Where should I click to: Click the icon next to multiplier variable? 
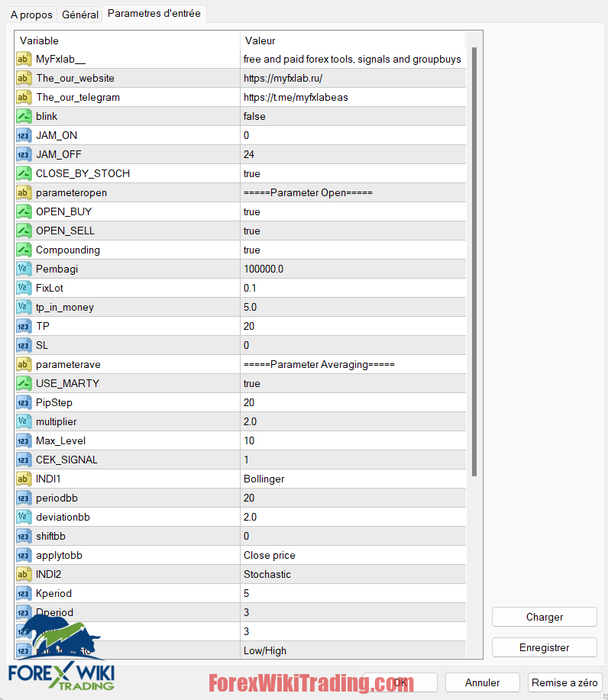(x=24, y=421)
